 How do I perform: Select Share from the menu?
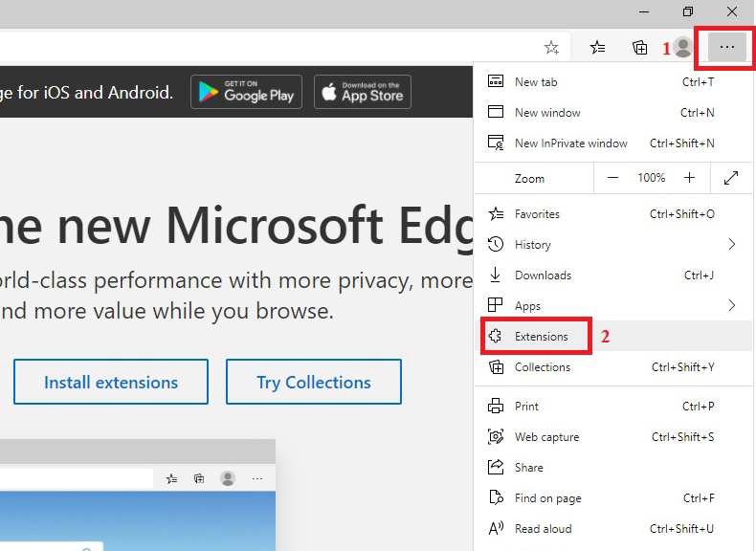612,467
